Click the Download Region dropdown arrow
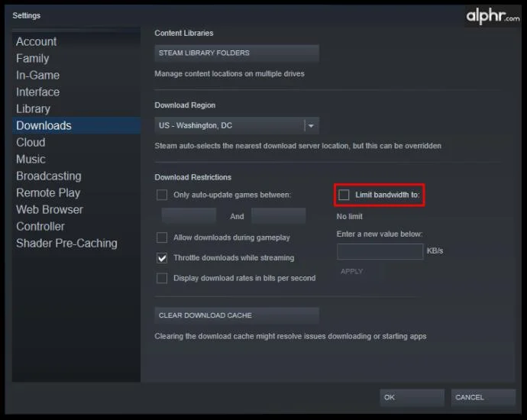Screen dimensions: 527x420 click(311, 126)
